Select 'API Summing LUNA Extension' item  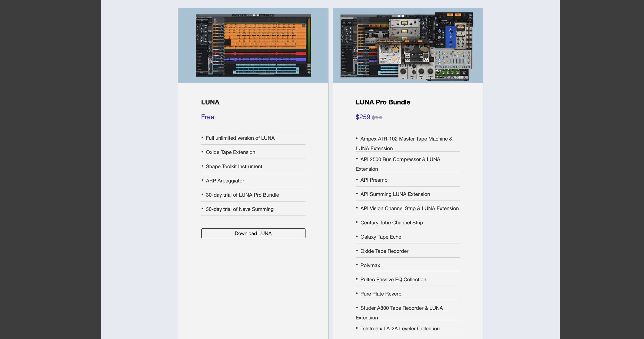tap(408, 194)
